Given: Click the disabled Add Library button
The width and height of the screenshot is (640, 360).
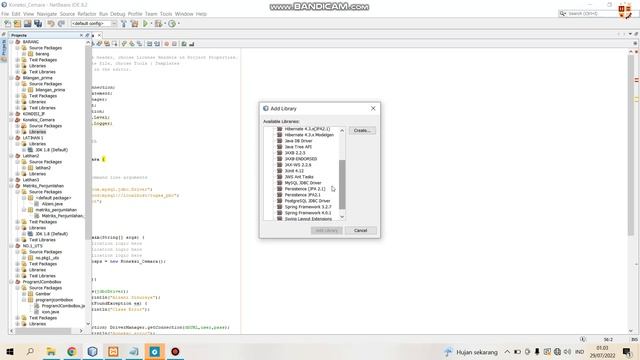Looking at the screenshot, I should coord(327,231).
